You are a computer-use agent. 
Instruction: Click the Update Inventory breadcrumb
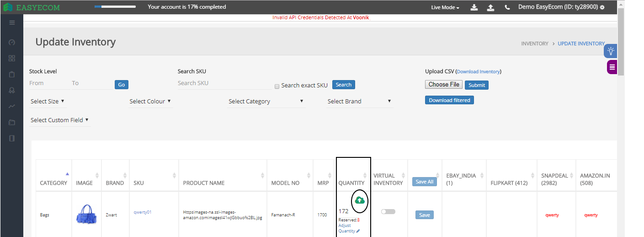581,43
